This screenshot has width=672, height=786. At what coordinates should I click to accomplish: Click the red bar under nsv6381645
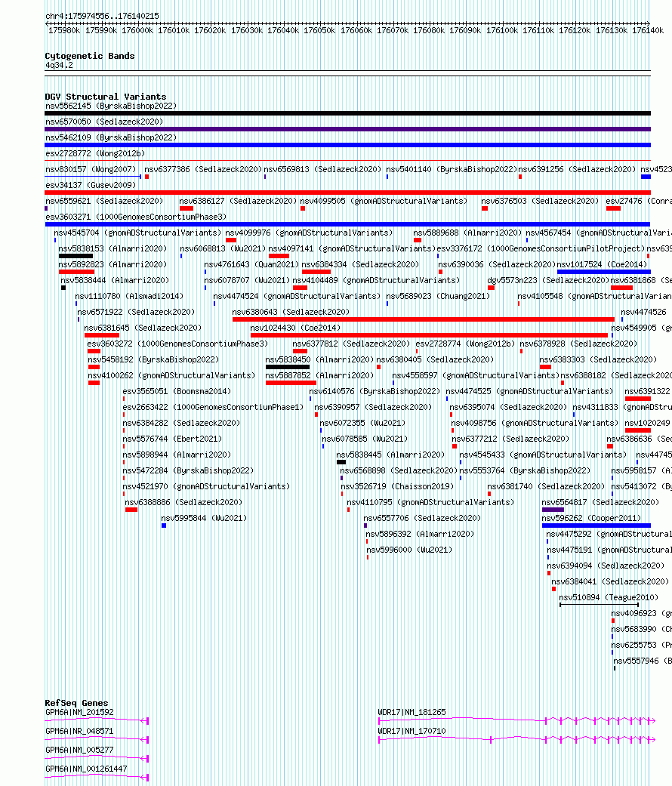pyautogui.click(x=102, y=335)
